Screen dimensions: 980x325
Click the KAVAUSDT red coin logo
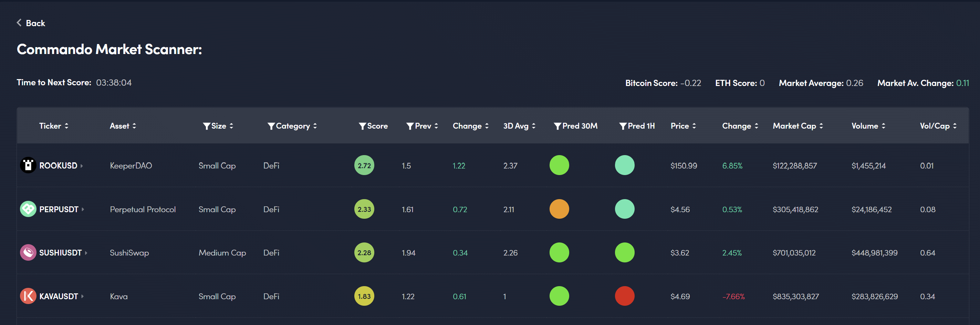[x=28, y=296]
